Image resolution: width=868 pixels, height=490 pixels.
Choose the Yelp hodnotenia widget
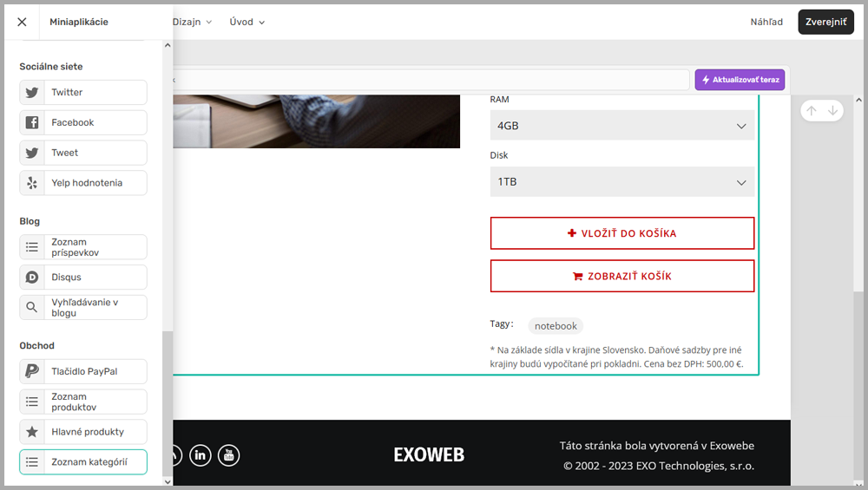(83, 183)
